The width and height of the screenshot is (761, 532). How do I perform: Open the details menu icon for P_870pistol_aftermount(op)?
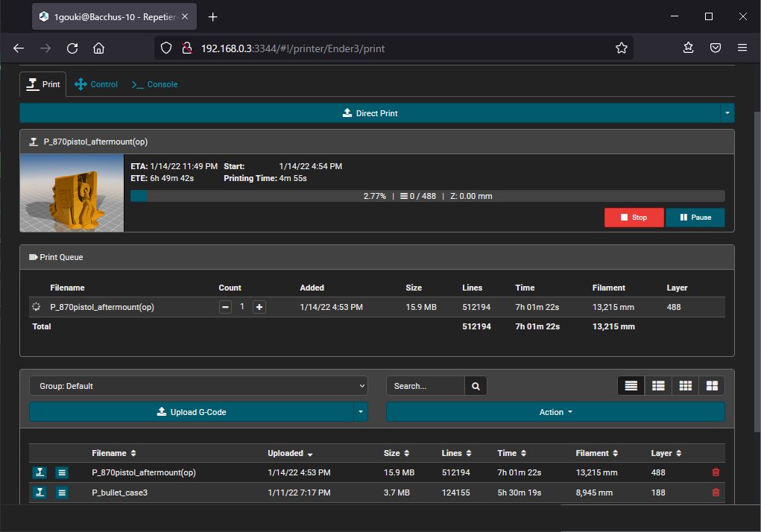(x=61, y=472)
